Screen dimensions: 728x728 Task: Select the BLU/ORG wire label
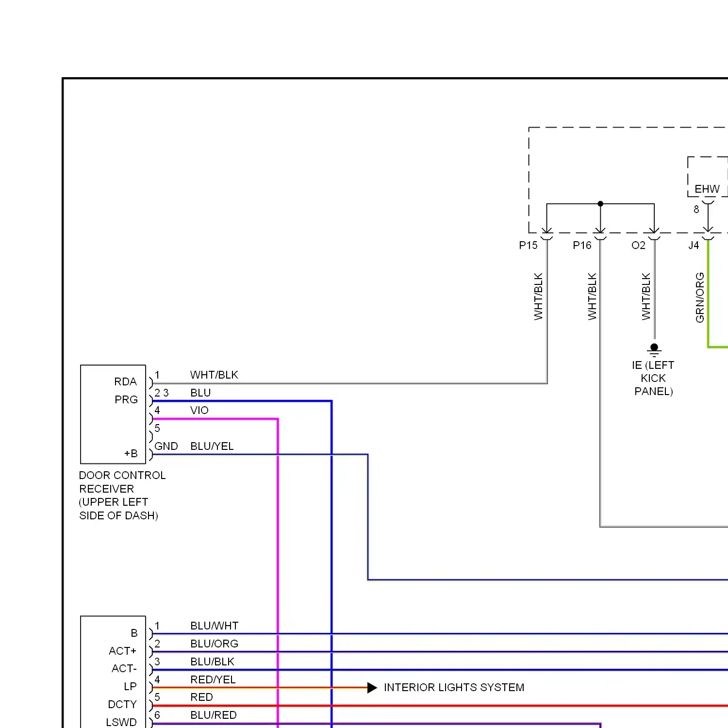click(215, 644)
